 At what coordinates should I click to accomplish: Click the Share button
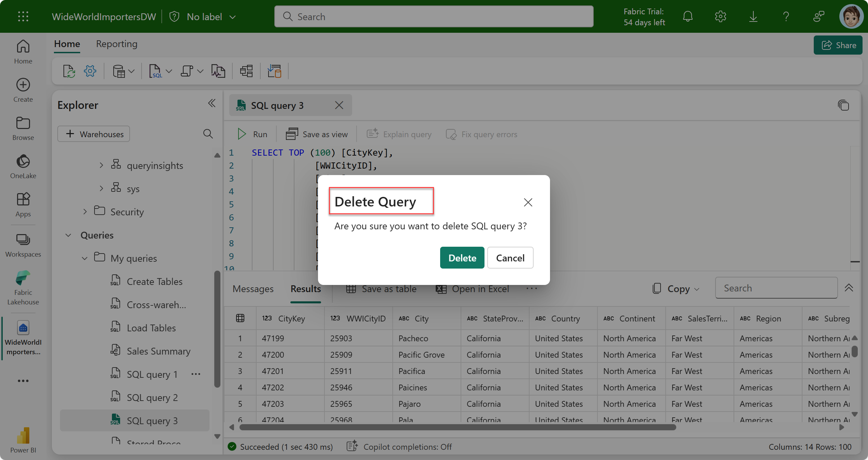coord(838,45)
